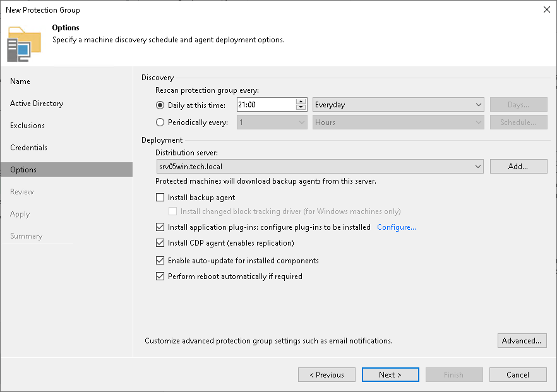The image size is (557, 392).
Task: Click the 'Distribution server:' label
Action: (x=186, y=153)
